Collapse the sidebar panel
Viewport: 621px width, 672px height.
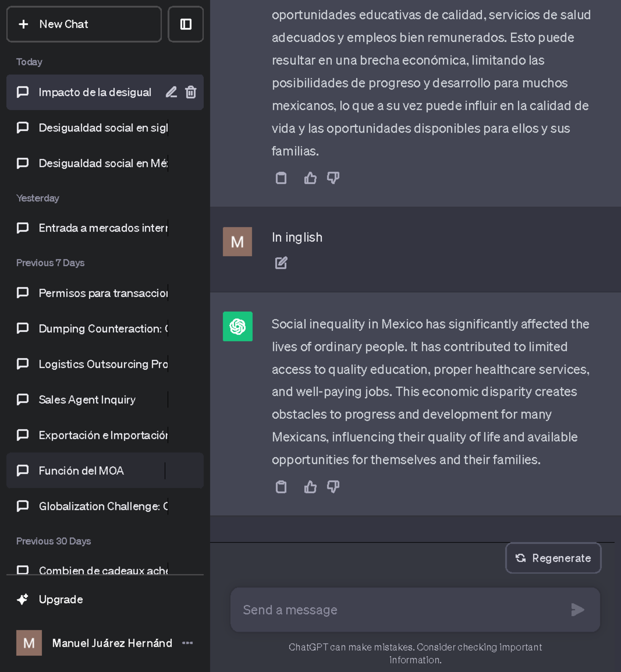coord(186,24)
